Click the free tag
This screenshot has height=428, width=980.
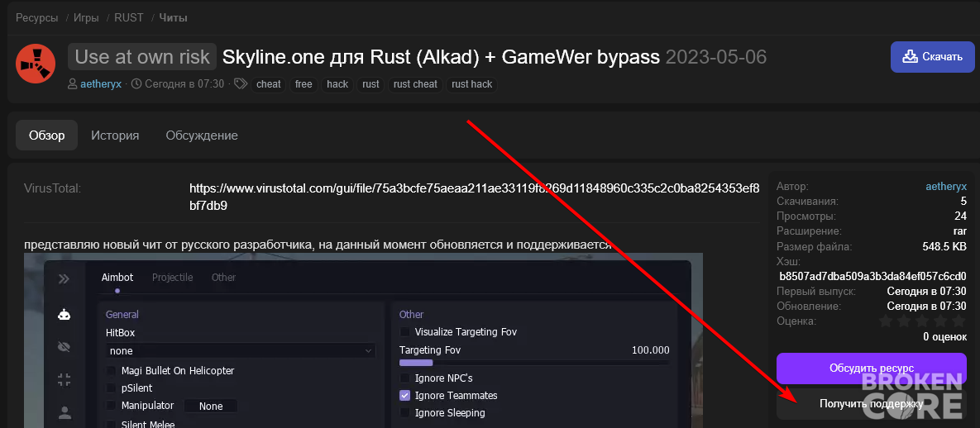(x=304, y=84)
